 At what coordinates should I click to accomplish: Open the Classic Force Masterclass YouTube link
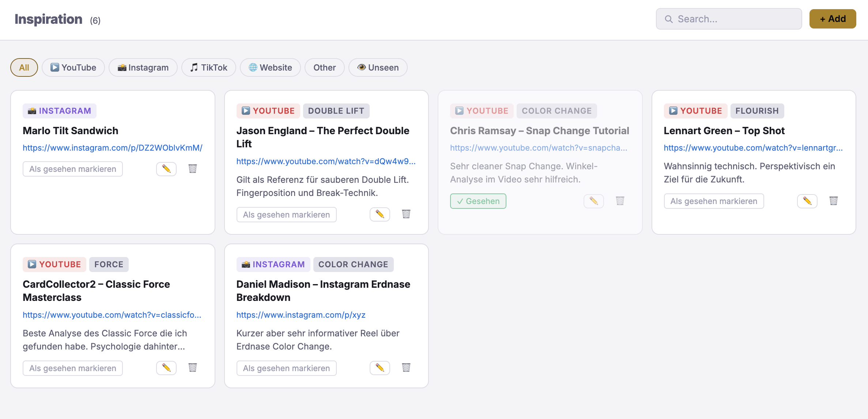click(x=112, y=315)
